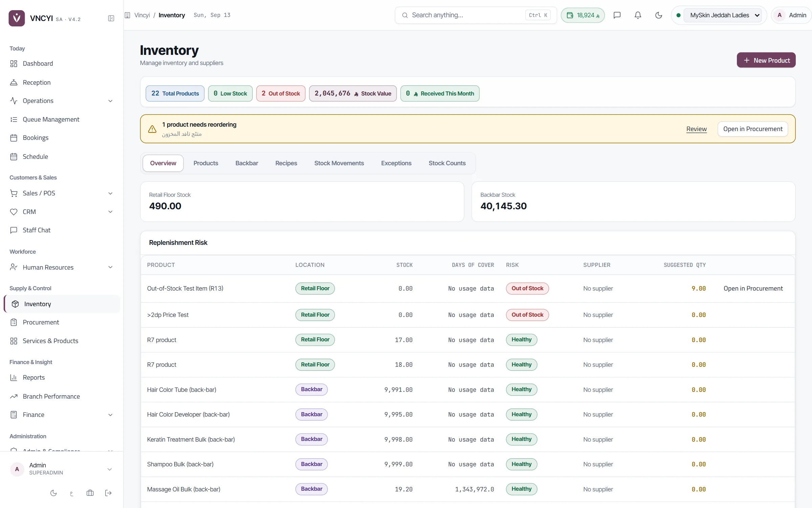The image size is (812, 508).
Task: Open the MySkin Jeddah Ladies branch dropdown
Action: pos(722,15)
